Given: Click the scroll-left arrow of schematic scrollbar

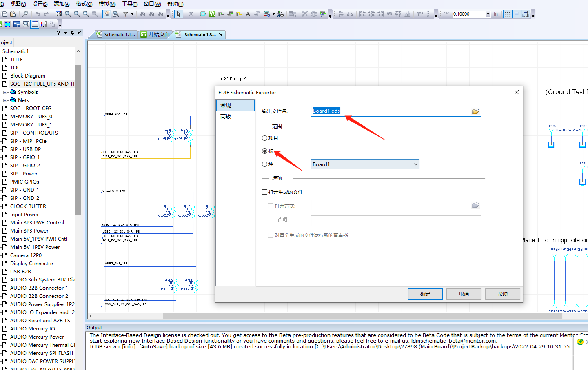Looking at the screenshot, I should [91, 316].
